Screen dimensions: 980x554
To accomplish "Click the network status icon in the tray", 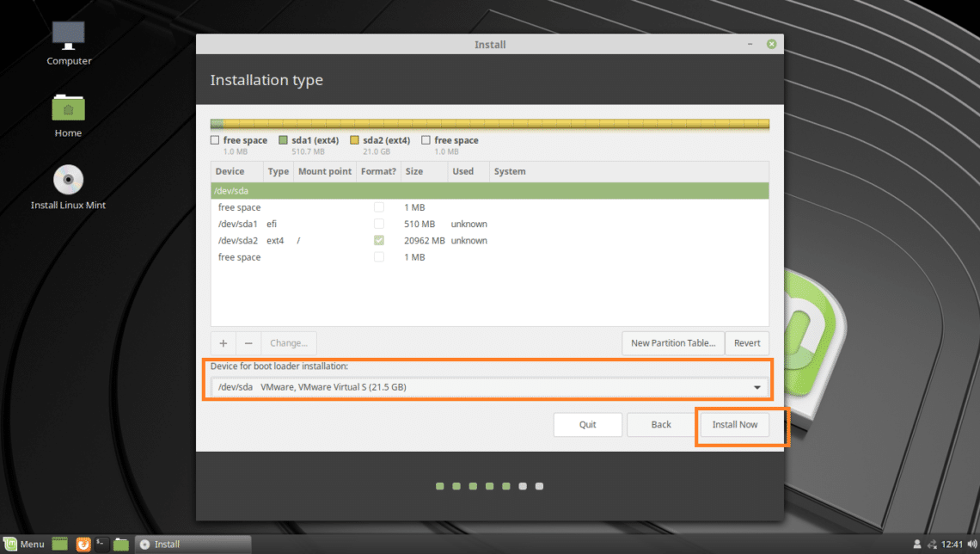I will 932,544.
